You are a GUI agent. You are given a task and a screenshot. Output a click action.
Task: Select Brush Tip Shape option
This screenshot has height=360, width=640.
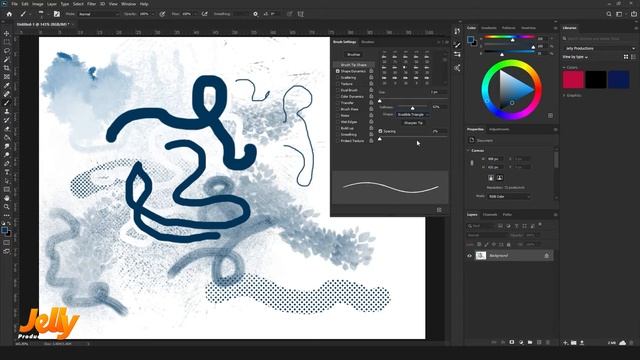click(353, 65)
